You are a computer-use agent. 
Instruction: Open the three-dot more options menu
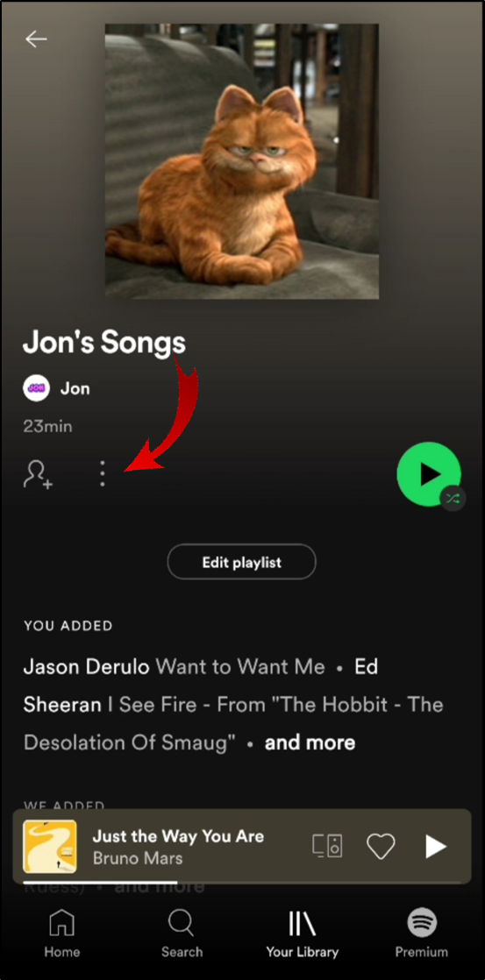[x=103, y=474]
